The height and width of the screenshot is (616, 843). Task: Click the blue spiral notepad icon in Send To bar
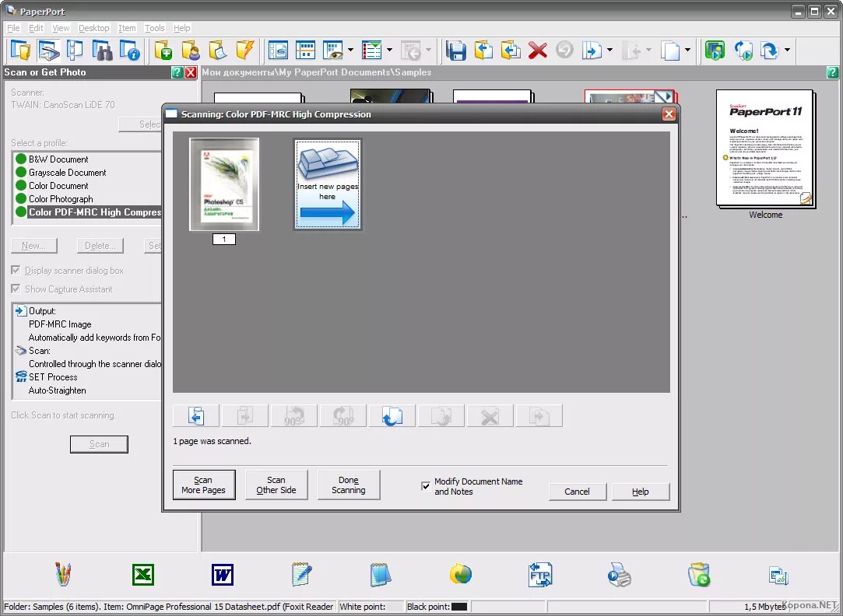pos(381,575)
